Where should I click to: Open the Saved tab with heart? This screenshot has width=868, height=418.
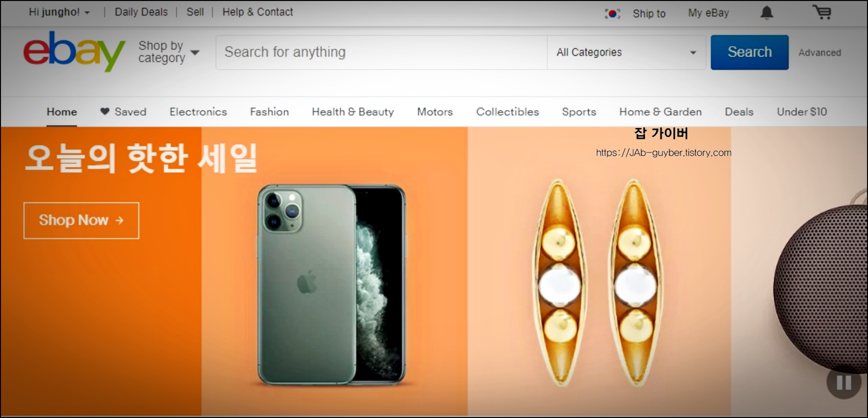(x=123, y=112)
